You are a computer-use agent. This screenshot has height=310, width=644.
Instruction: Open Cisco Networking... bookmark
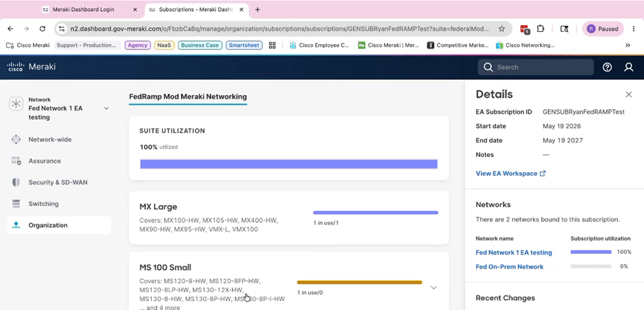point(525,45)
